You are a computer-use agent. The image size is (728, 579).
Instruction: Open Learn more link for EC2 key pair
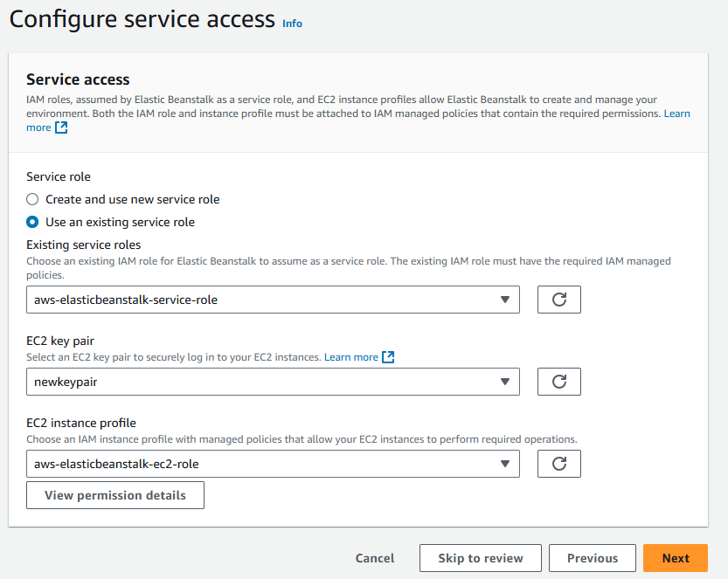tap(351, 357)
